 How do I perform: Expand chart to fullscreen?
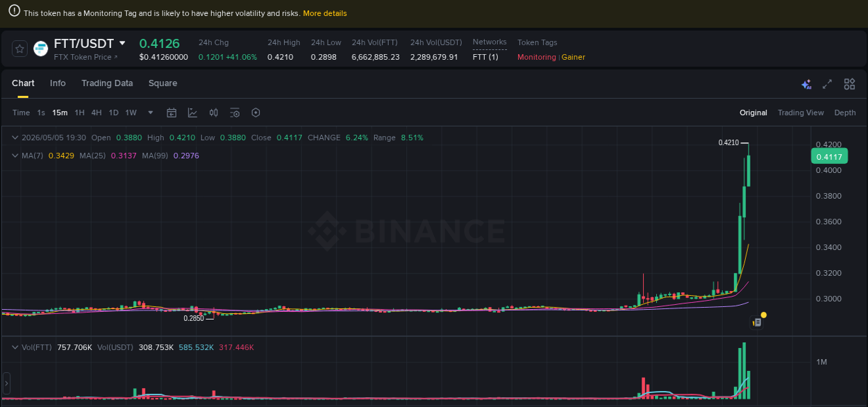[827, 84]
